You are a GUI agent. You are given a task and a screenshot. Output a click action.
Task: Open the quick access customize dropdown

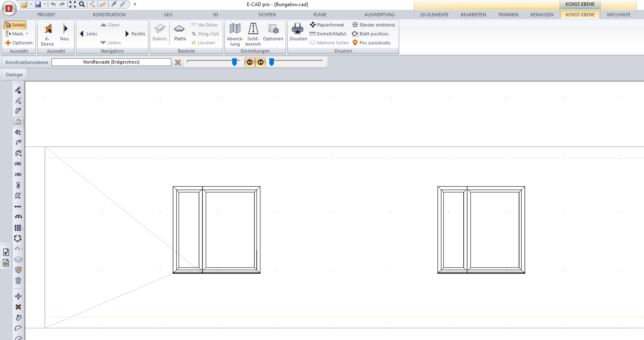pyautogui.click(x=135, y=4)
